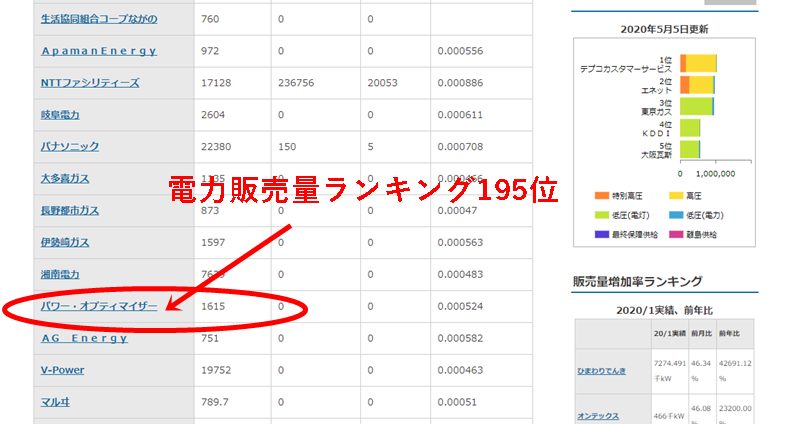Screen dimensions: 800x424
Task: Select the value 150 in パナソニック row
Action: coord(287,146)
